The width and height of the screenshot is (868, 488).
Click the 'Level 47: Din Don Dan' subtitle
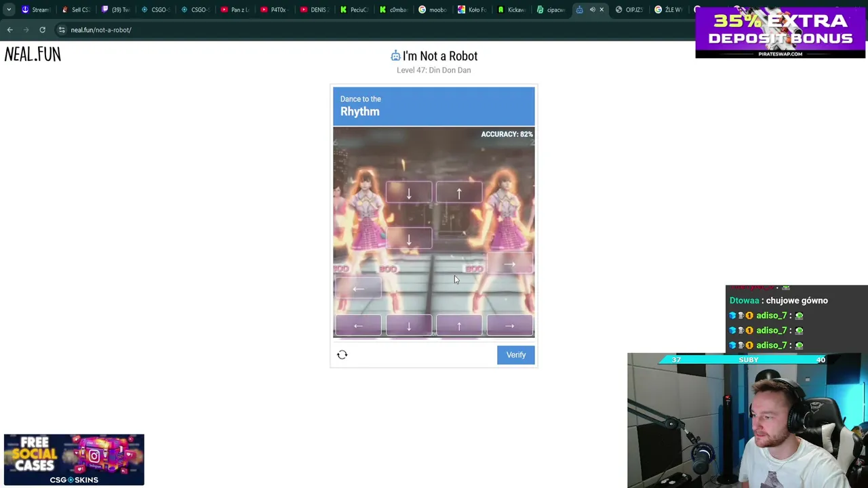click(434, 70)
